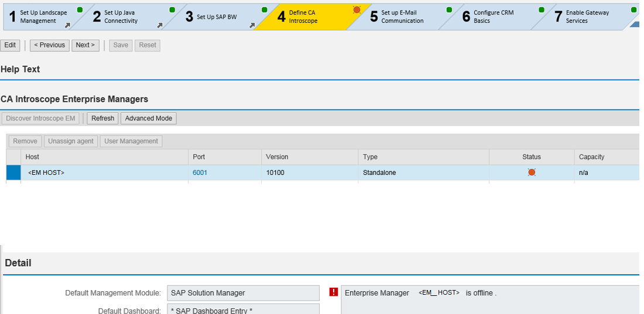Click the Port column header

[x=225, y=157]
